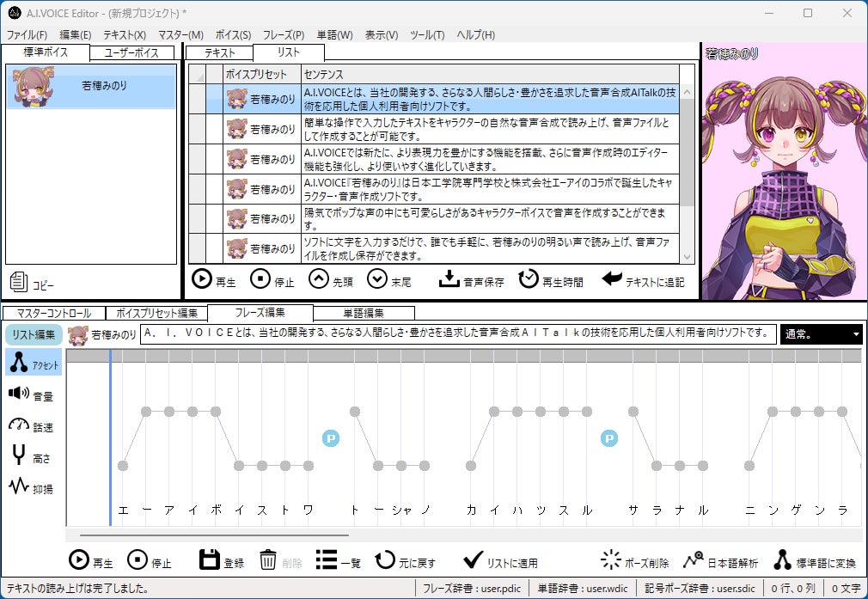Click the 若穂みのり character portrait image
This screenshot has height=599, width=868.
pos(784,172)
